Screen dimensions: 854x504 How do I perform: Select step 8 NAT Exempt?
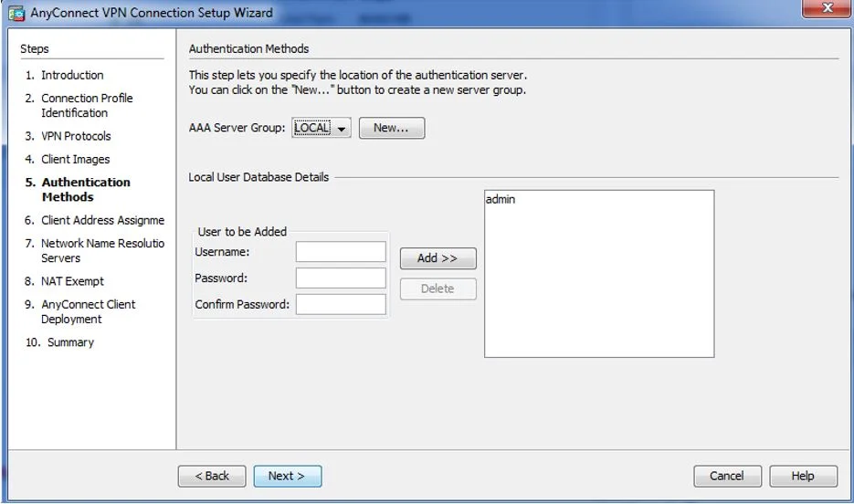64,281
